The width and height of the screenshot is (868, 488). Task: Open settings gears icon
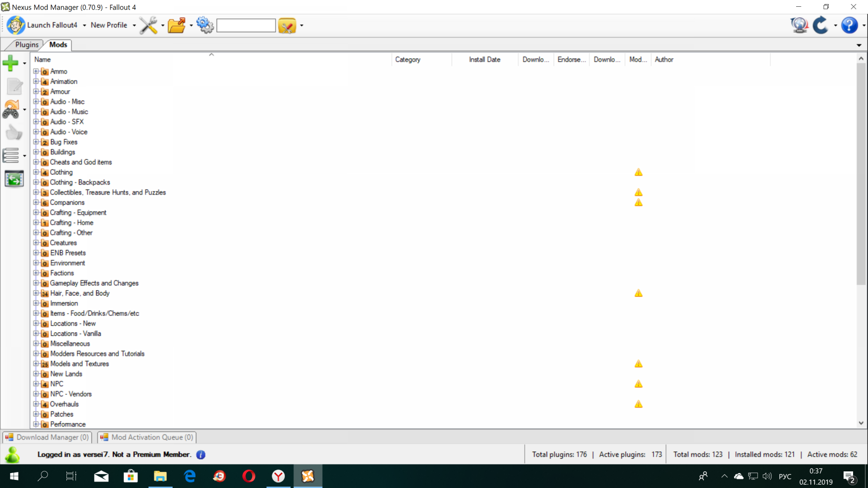[205, 25]
